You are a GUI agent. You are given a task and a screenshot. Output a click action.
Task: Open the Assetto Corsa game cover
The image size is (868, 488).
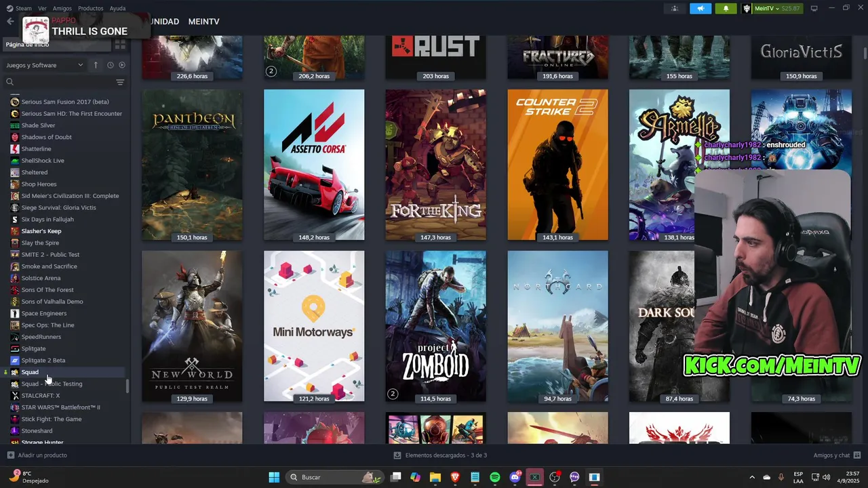[314, 165]
